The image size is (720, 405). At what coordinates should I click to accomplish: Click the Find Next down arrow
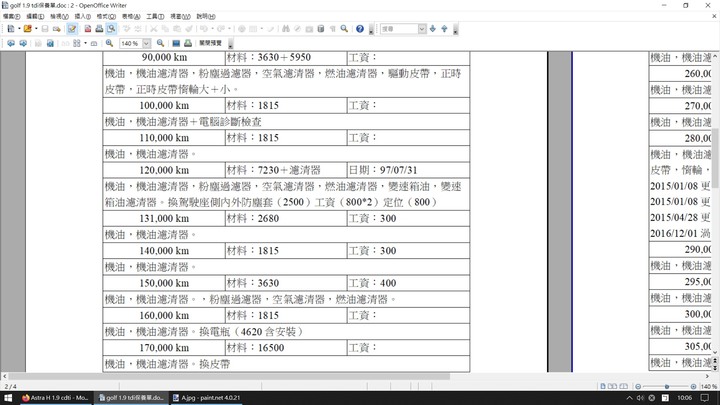433,29
